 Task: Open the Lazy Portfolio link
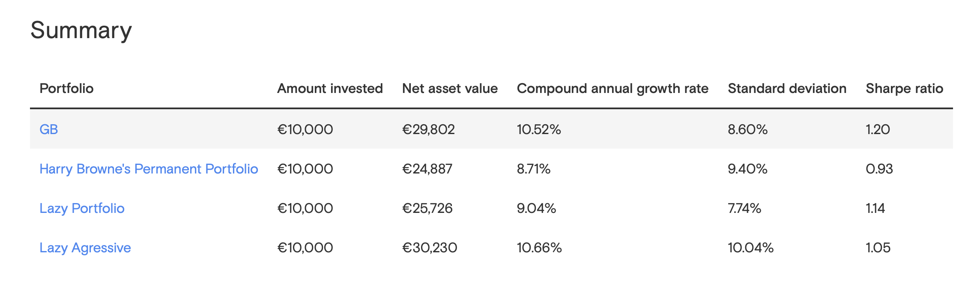coord(82,208)
